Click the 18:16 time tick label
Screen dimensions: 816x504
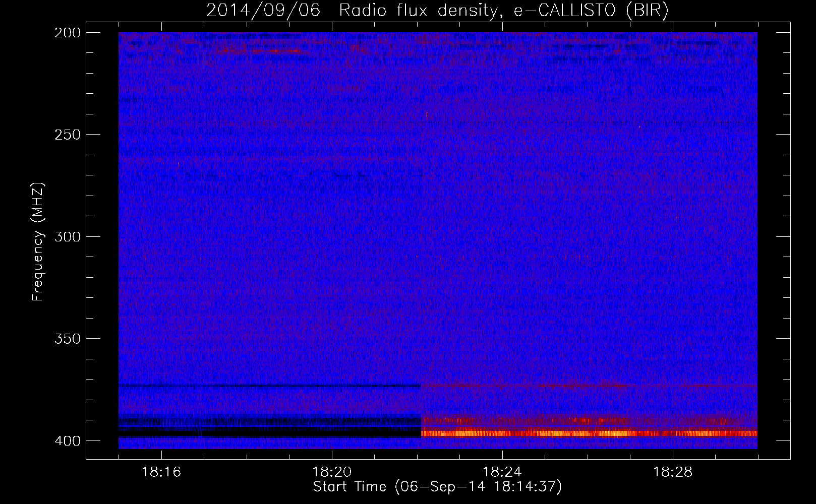tap(161, 472)
